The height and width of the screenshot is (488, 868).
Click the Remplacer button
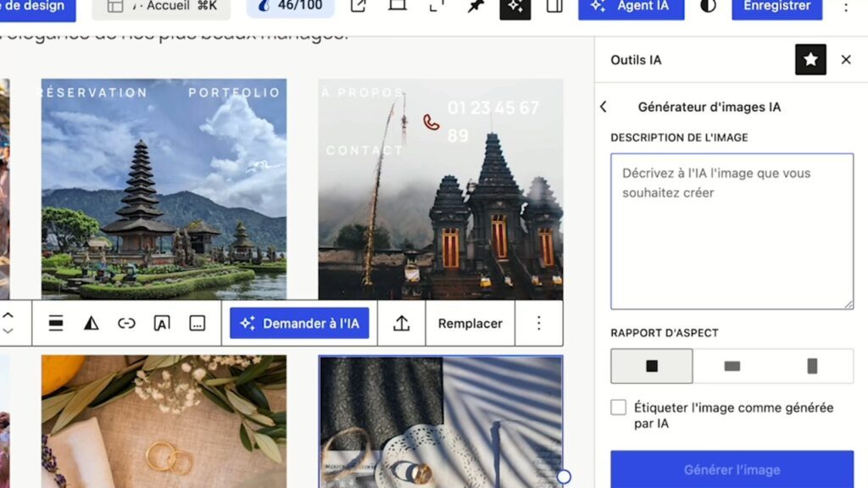pos(470,323)
